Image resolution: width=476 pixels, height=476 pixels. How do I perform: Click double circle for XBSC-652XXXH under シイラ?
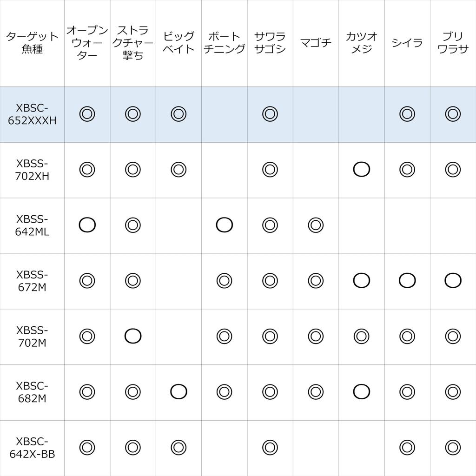(x=407, y=114)
